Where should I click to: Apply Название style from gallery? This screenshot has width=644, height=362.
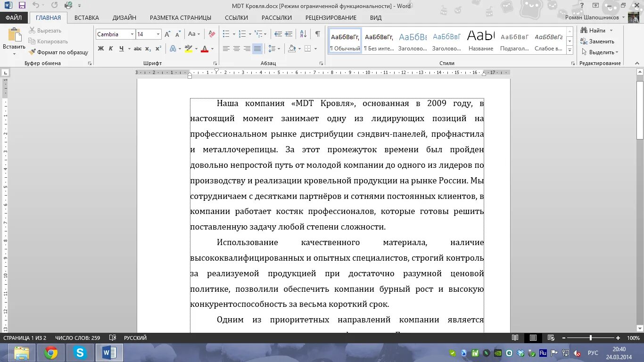(481, 41)
